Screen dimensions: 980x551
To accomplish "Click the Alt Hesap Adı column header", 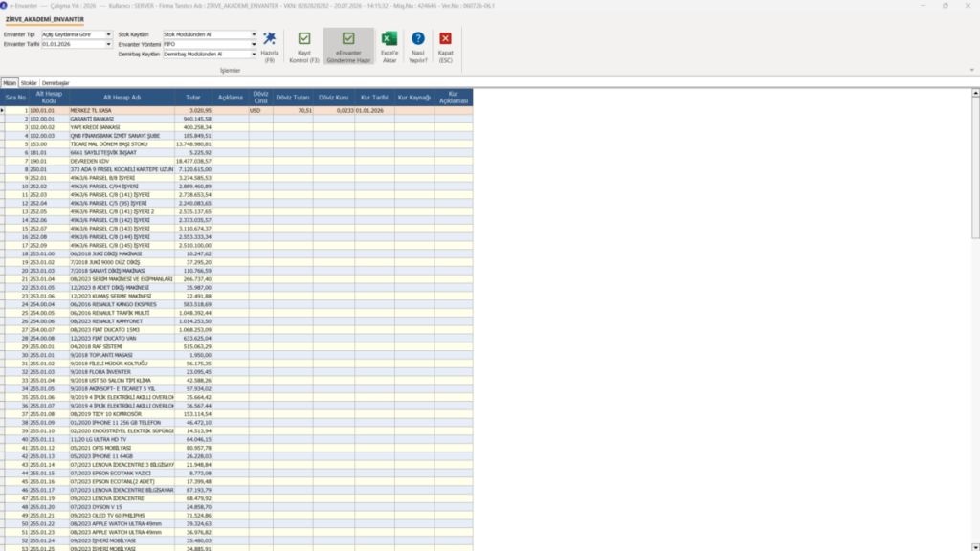I will tap(122, 98).
